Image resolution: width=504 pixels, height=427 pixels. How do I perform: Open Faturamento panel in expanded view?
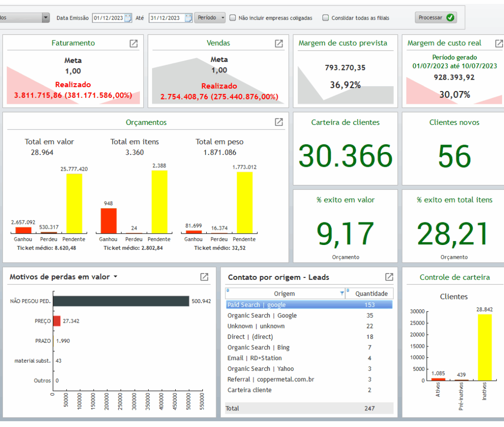pyautogui.click(x=133, y=43)
